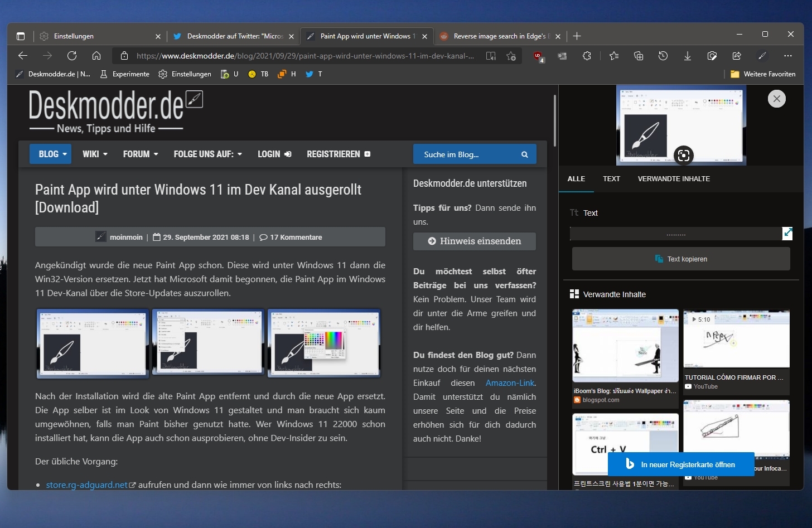Open the Deskmodder profile brush icon

coord(762,56)
